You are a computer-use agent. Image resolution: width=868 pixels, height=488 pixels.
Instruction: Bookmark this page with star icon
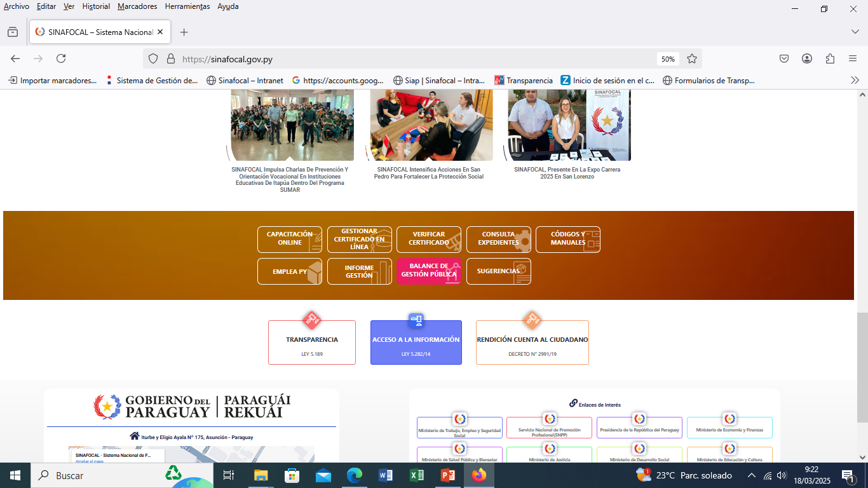692,58
